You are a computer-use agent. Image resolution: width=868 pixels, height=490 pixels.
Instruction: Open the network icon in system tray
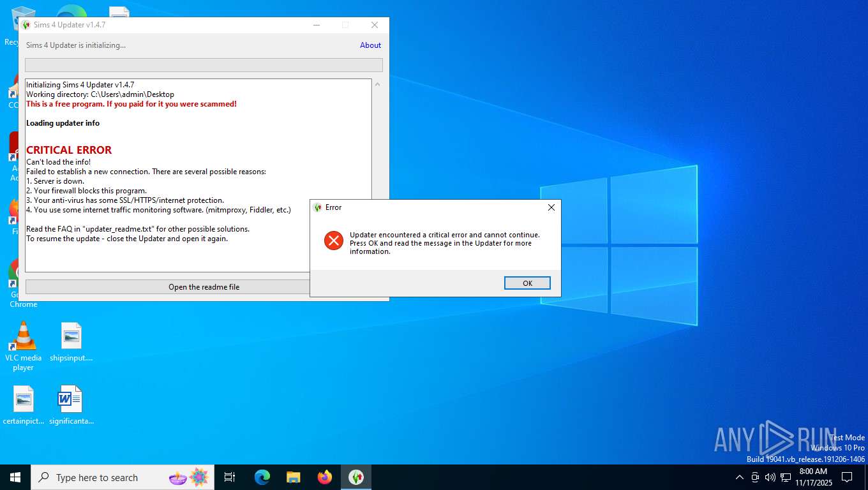click(786, 477)
